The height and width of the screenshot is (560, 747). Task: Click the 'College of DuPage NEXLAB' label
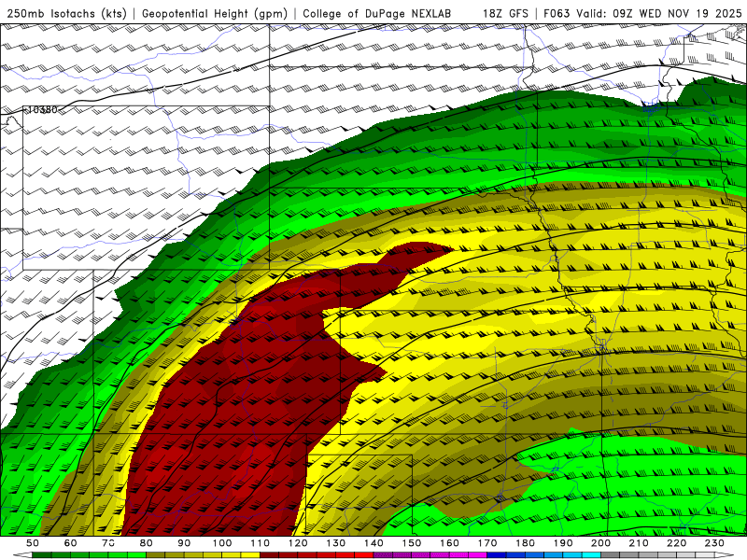(x=376, y=13)
